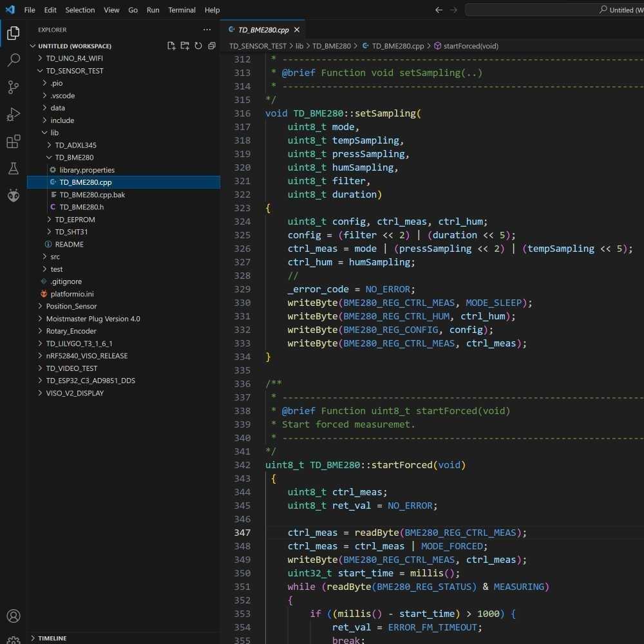
Task: Expand the Position_Sensor folder
Action: pos(71,307)
